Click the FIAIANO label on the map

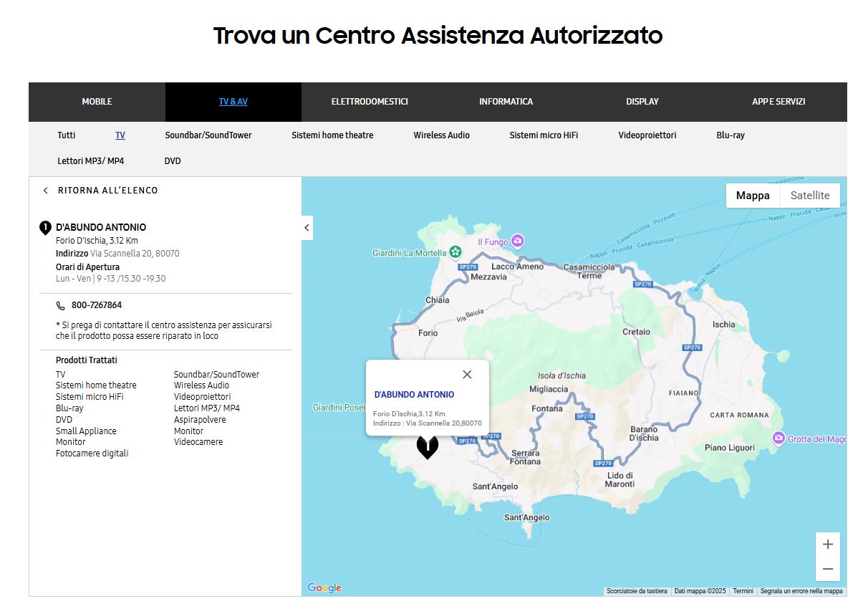click(683, 393)
